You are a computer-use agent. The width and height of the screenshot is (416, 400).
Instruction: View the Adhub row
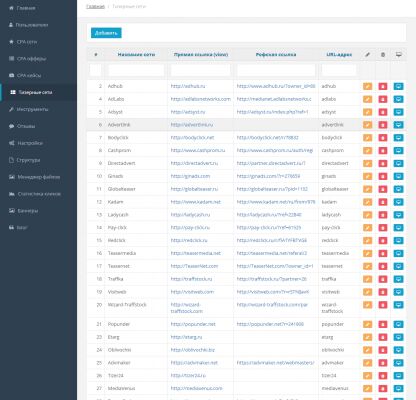coord(398,86)
